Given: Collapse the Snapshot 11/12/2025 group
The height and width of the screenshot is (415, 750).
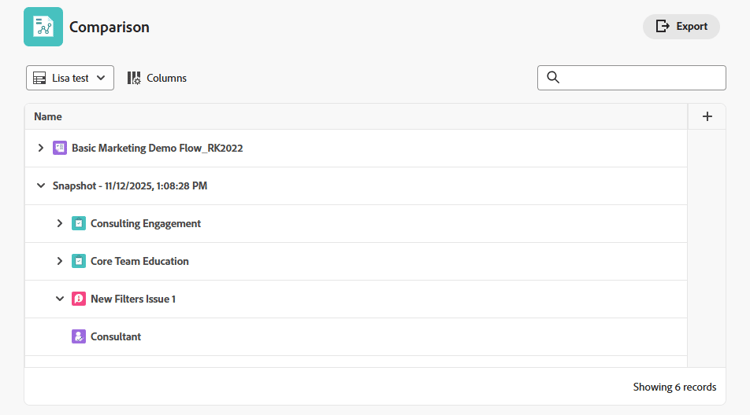Looking at the screenshot, I should pyautogui.click(x=41, y=186).
